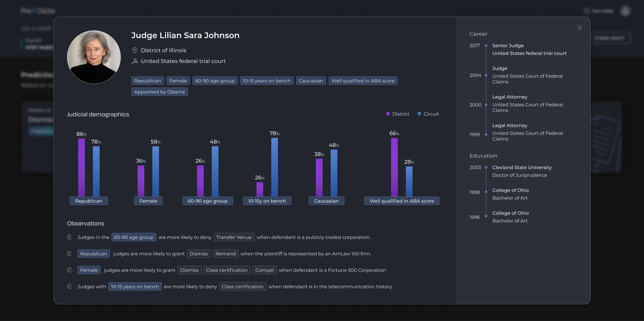This screenshot has height=321, width=644.
Task: Click the 2003 Clevland State University marker
Action: (486, 168)
